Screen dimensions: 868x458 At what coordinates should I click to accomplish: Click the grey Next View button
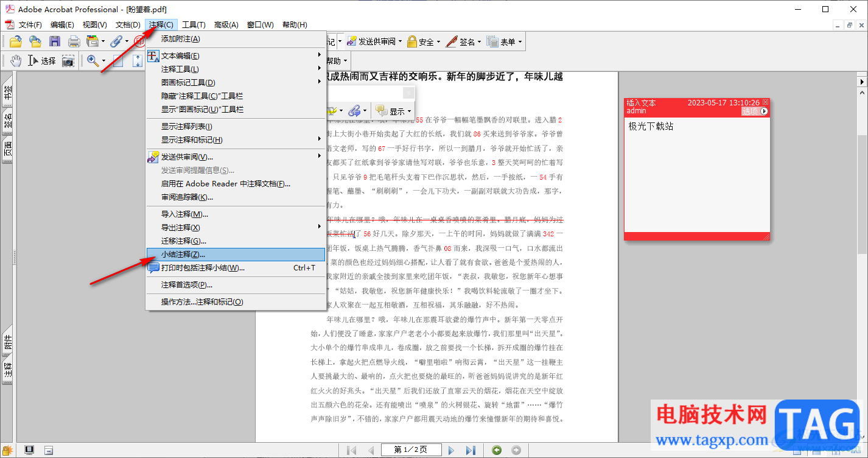tap(516, 450)
